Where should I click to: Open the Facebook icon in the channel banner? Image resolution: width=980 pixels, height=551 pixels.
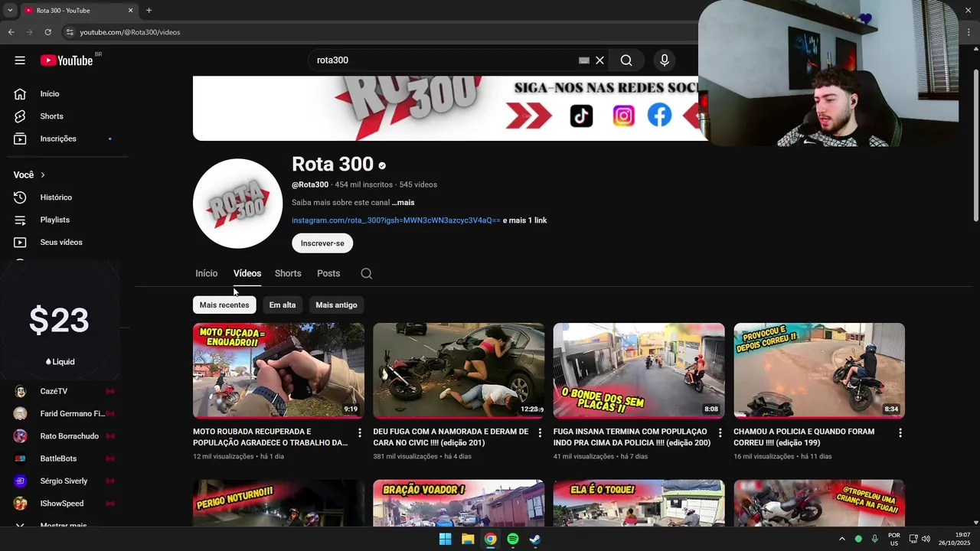[659, 116]
